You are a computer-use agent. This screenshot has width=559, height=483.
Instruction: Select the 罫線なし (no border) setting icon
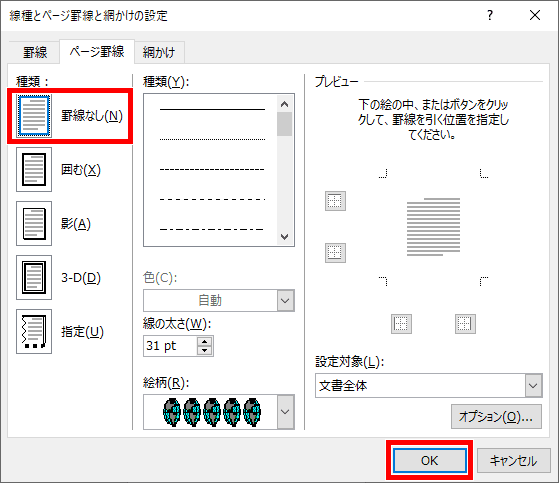click(34, 116)
